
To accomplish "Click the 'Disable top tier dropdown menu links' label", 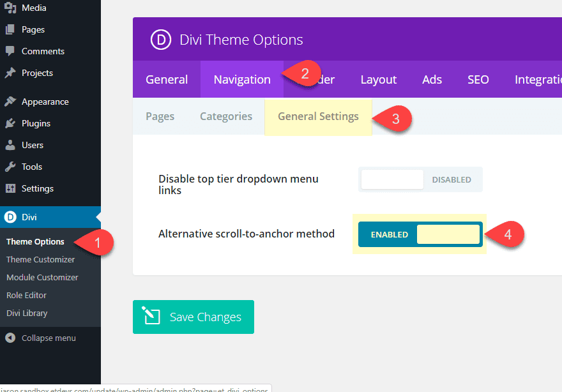I will coord(238,184).
